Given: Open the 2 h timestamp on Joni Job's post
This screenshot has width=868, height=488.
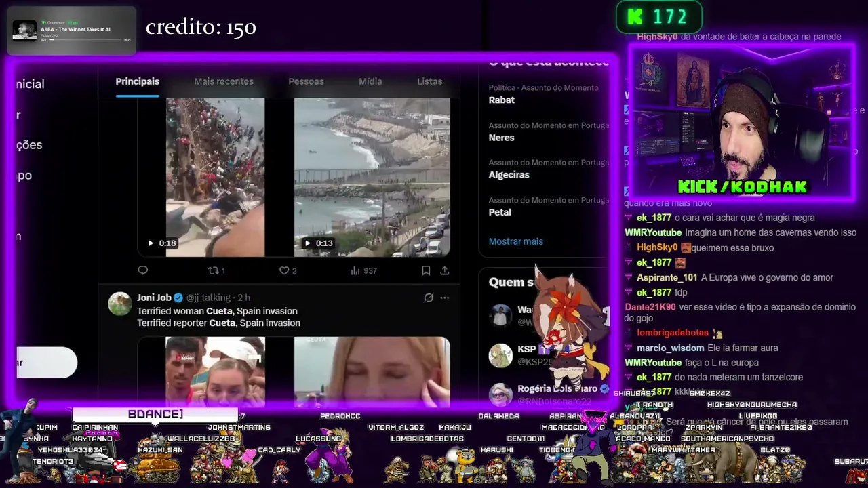Looking at the screenshot, I should click(244, 298).
